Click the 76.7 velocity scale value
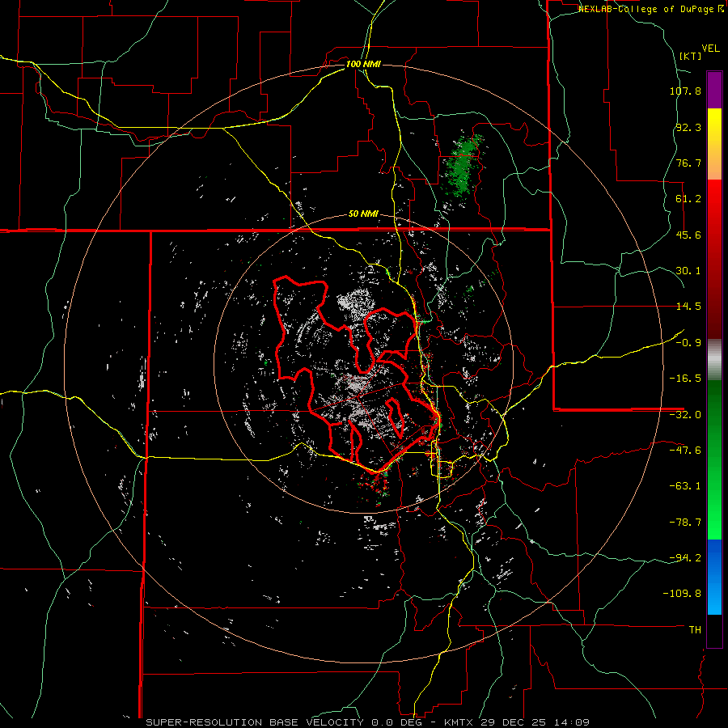 pos(688,163)
